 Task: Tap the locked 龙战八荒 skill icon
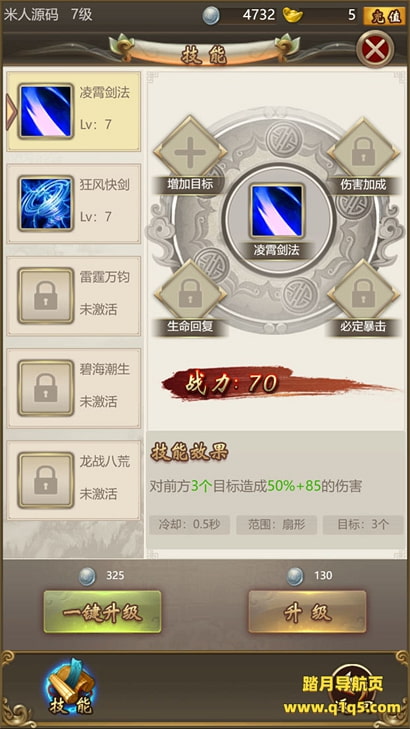46,480
